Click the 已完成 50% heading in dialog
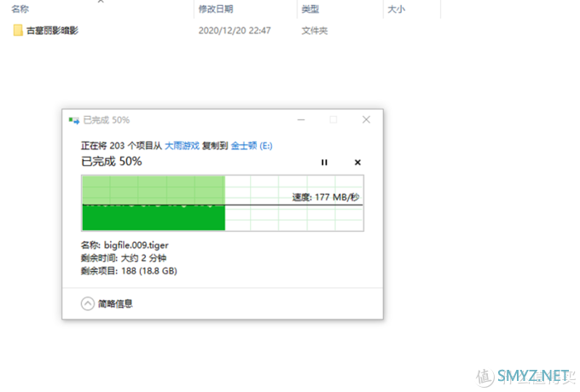 tap(112, 161)
